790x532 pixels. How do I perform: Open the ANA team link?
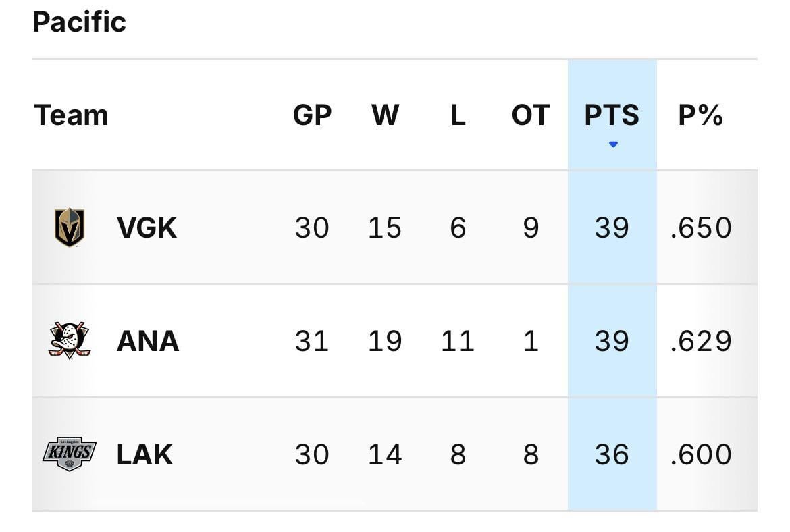(x=148, y=341)
